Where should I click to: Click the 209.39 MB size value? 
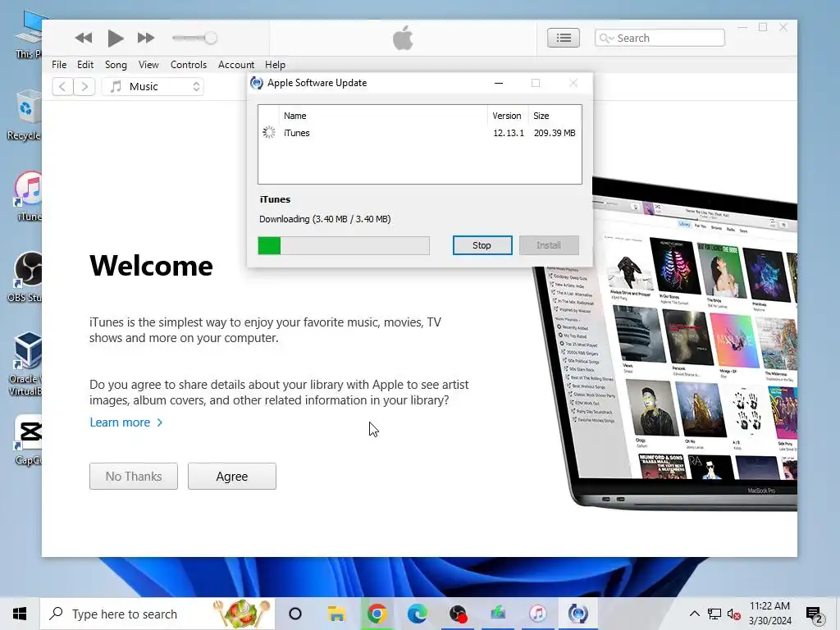(555, 133)
